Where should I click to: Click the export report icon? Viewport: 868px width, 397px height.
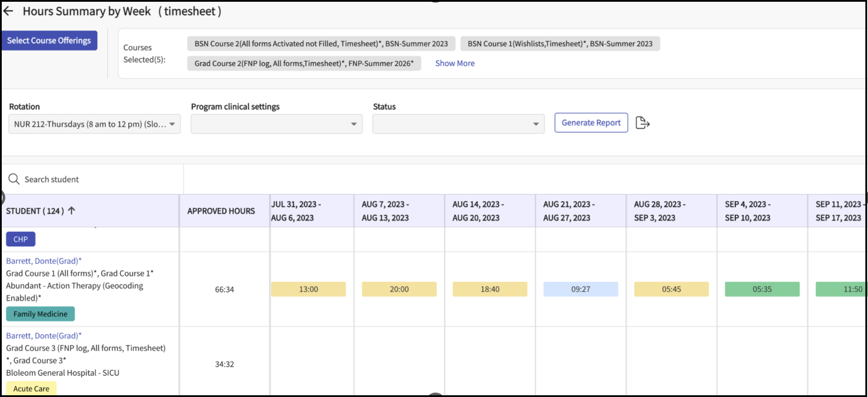click(642, 123)
